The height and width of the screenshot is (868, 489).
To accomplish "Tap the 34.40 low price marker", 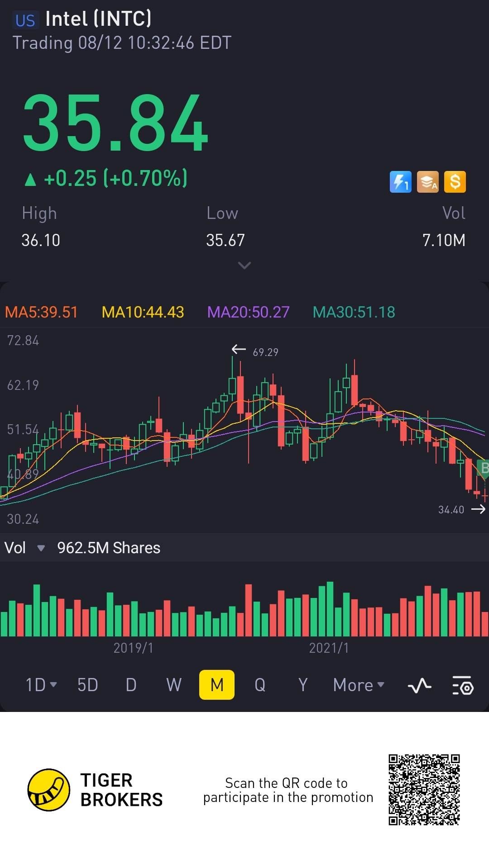I will [x=451, y=510].
